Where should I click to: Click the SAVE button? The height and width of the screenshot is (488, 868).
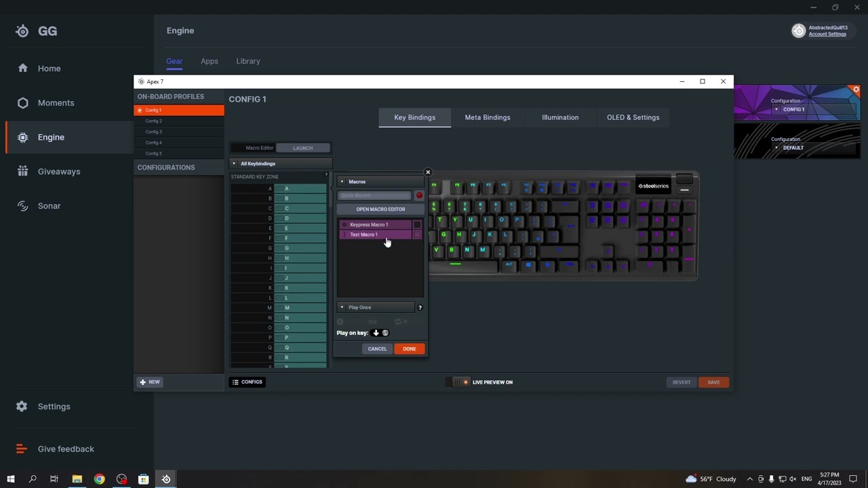(713, 382)
